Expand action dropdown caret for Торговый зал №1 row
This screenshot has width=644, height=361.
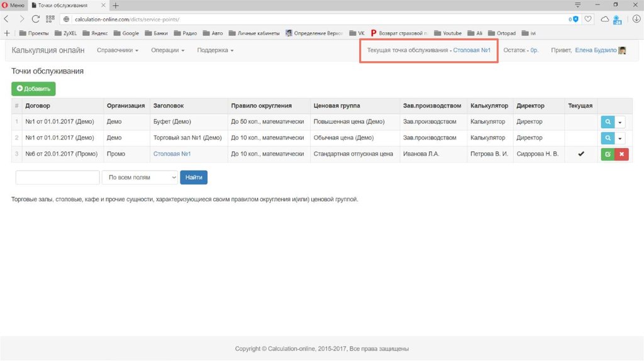[x=621, y=138]
